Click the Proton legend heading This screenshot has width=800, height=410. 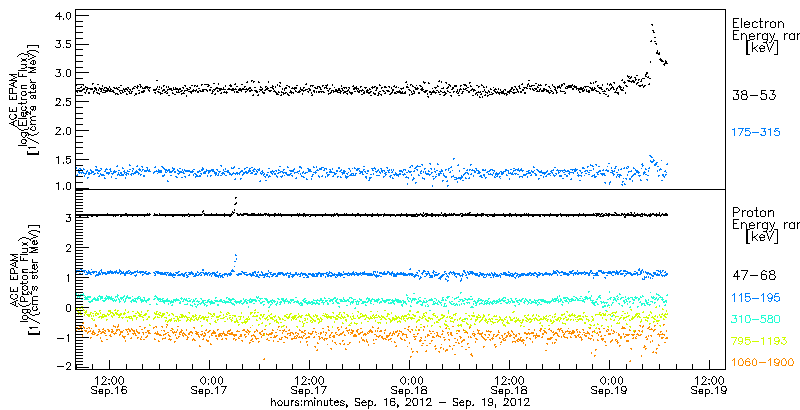(x=753, y=213)
